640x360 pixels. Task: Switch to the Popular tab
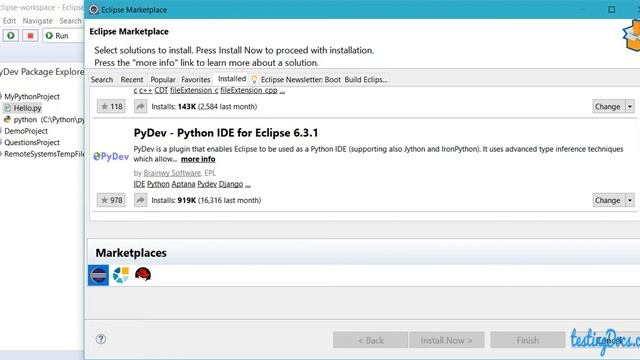coord(163,80)
